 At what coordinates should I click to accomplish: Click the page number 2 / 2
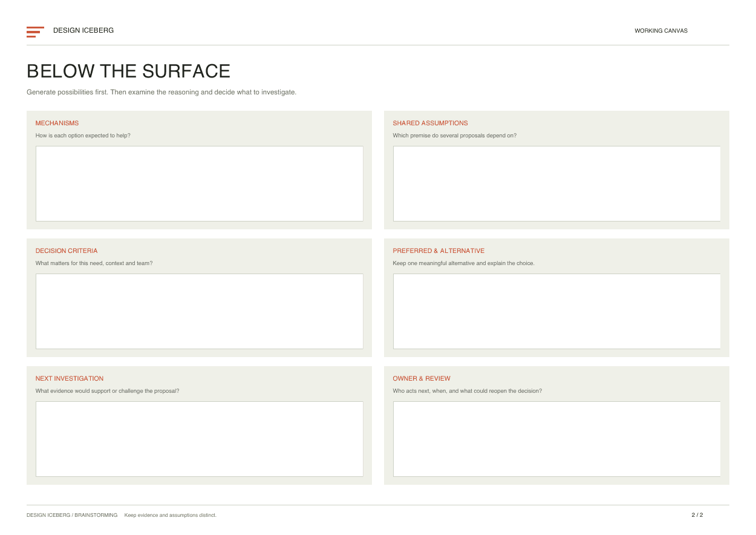pos(697,515)
